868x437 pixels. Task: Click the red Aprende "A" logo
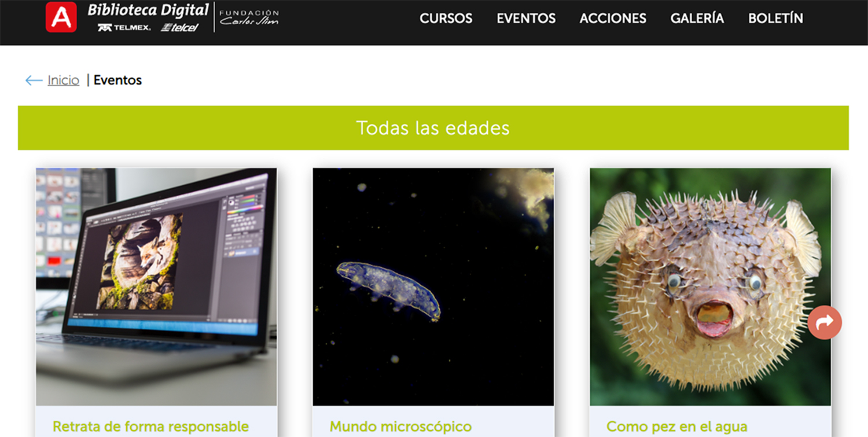pos(61,17)
